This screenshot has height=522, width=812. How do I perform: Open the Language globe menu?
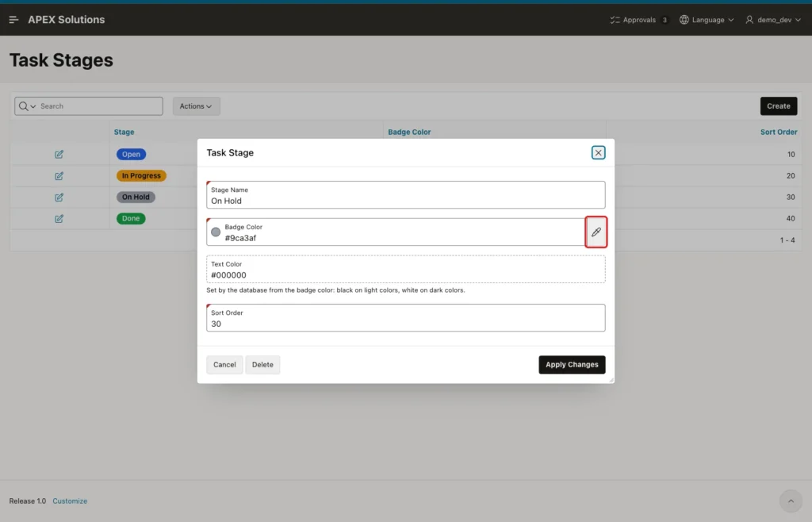(707, 20)
